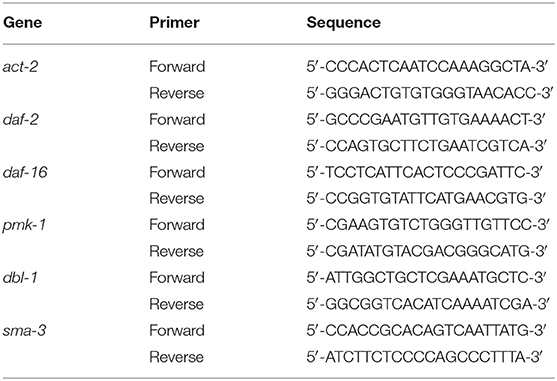Click the Gene column header

coord(22,23)
